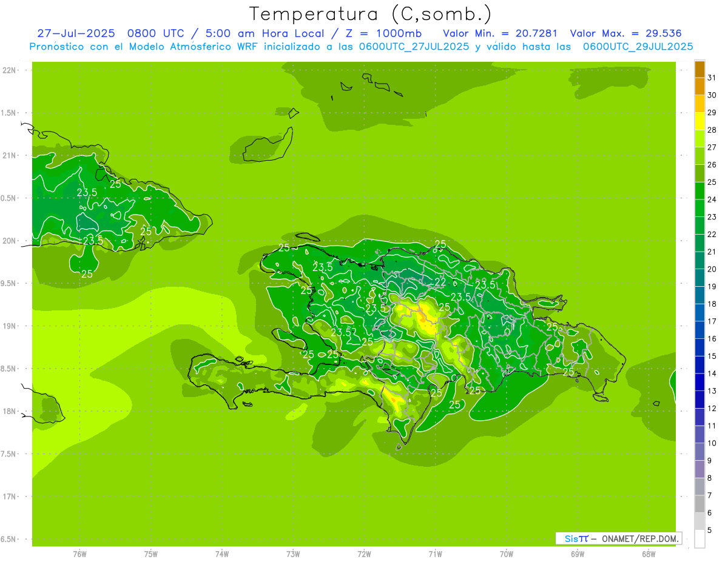
Task: Click the '72W' longitude axis label
Action: click(x=364, y=554)
